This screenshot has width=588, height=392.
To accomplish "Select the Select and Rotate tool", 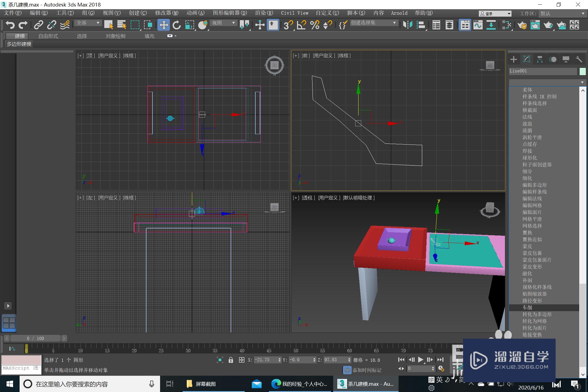I will coord(177,25).
